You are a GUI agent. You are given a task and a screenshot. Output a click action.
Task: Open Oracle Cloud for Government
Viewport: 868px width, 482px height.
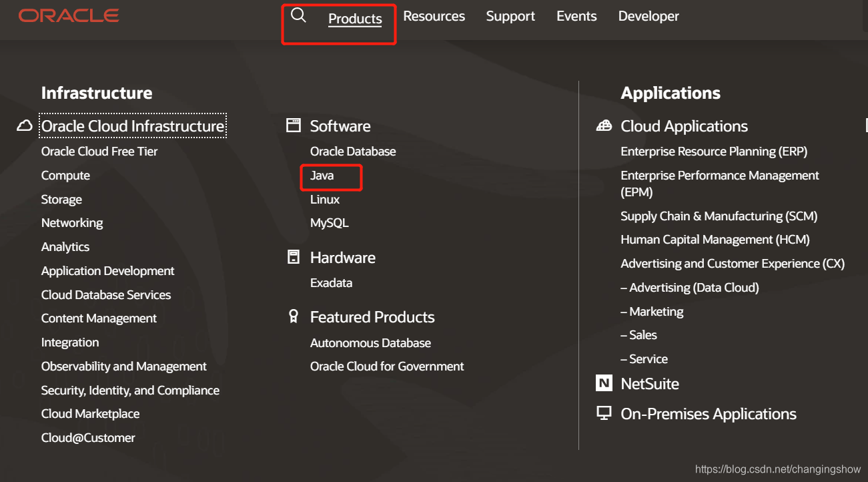tap(387, 367)
